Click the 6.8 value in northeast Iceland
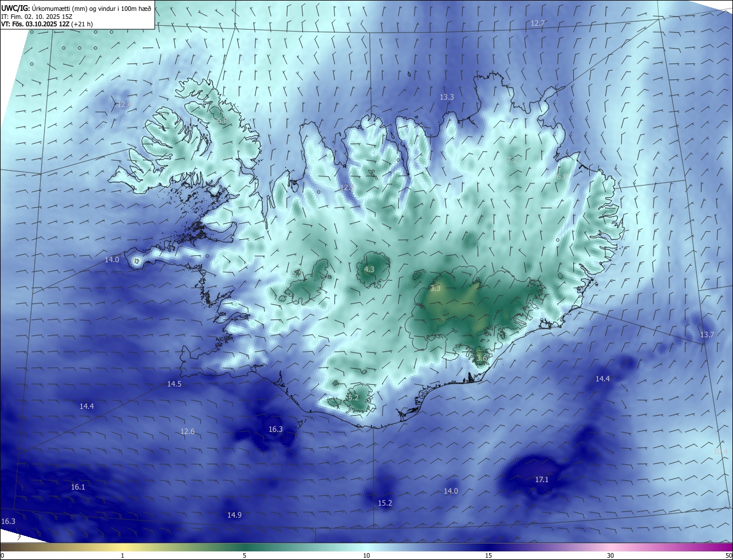 pos(561,178)
